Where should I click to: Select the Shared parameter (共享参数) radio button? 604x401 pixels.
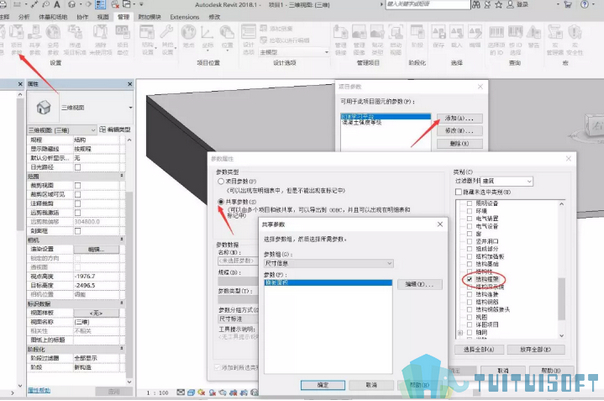tap(221, 201)
